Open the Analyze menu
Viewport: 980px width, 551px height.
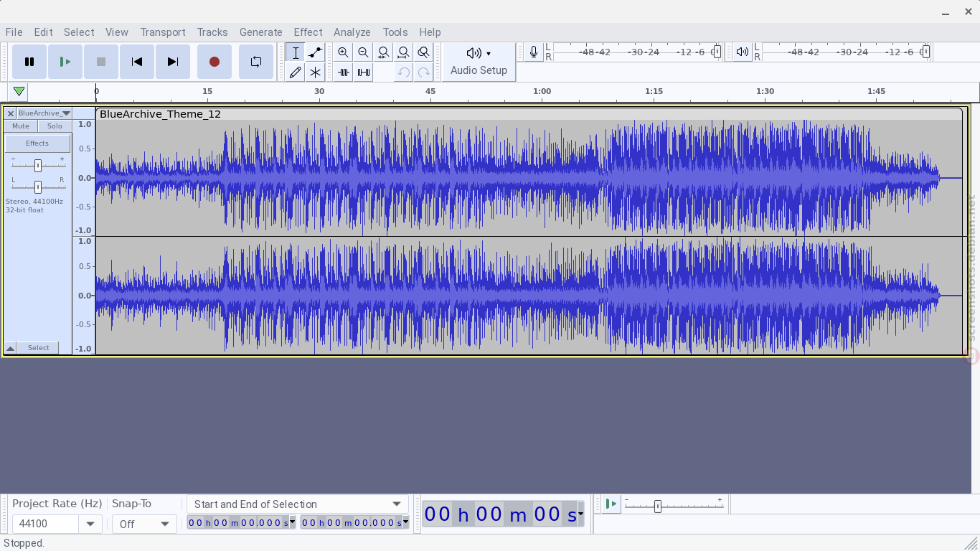[x=352, y=32]
